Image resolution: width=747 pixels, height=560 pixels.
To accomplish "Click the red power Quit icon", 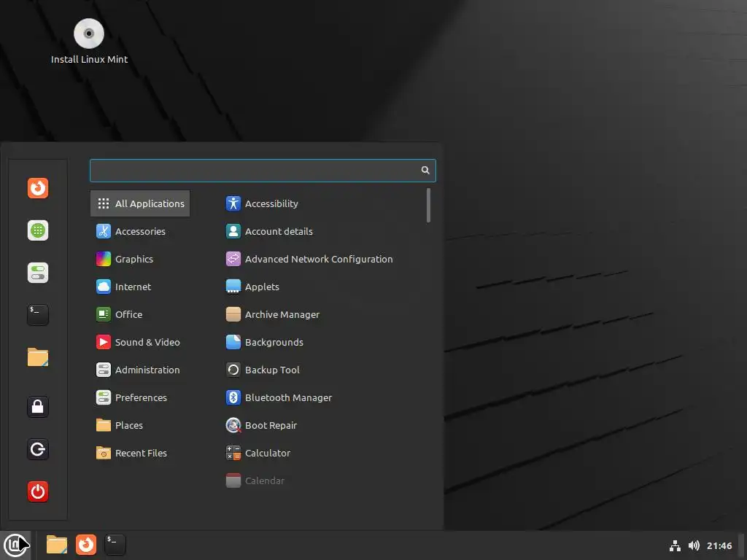I will [38, 491].
